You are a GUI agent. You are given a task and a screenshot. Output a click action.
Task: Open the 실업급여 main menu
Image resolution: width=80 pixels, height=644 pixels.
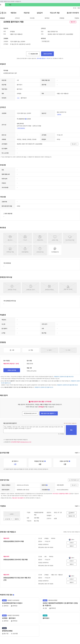click(x=40, y=13)
